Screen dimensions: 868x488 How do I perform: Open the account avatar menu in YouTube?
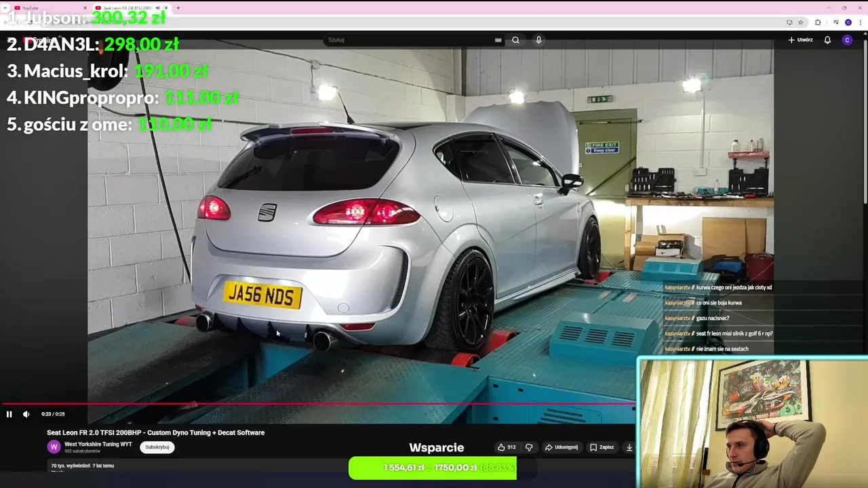coord(847,40)
